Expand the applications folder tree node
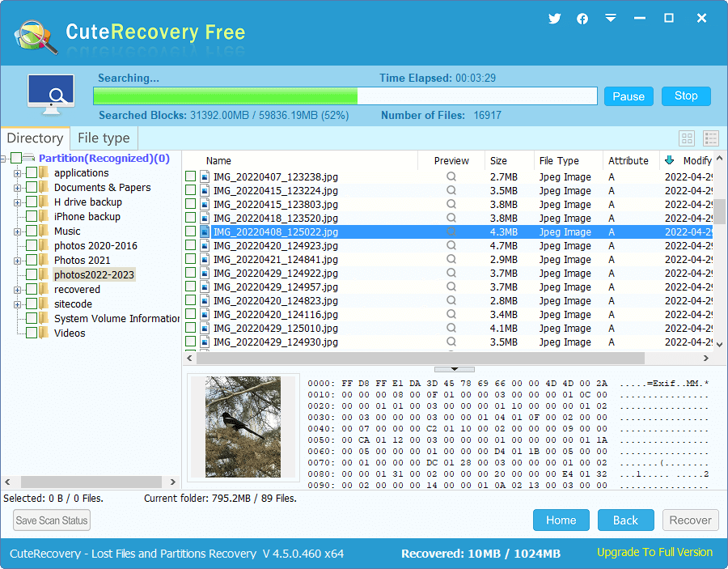 coord(17,173)
